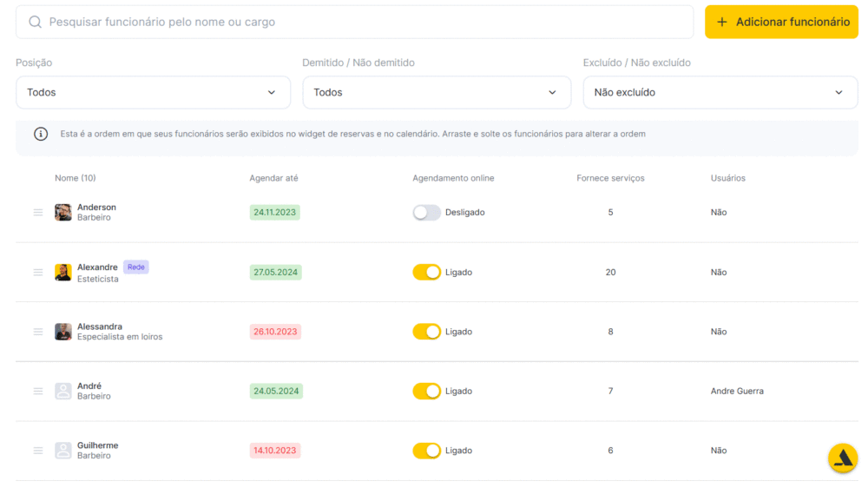This screenshot has width=868, height=501.
Task: Click the Agendar até column header
Action: click(273, 178)
